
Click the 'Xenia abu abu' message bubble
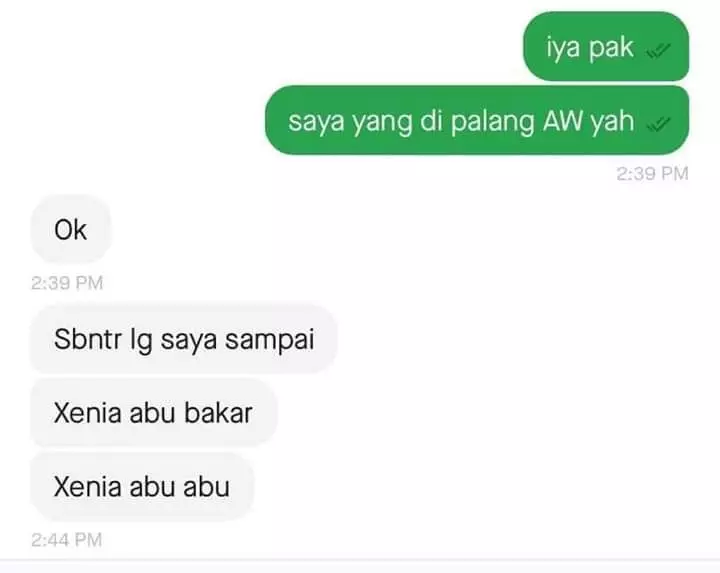(142, 486)
